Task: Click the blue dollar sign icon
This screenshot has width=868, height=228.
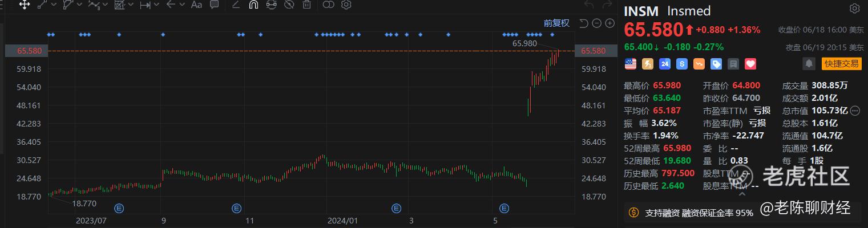Action: click(682, 64)
